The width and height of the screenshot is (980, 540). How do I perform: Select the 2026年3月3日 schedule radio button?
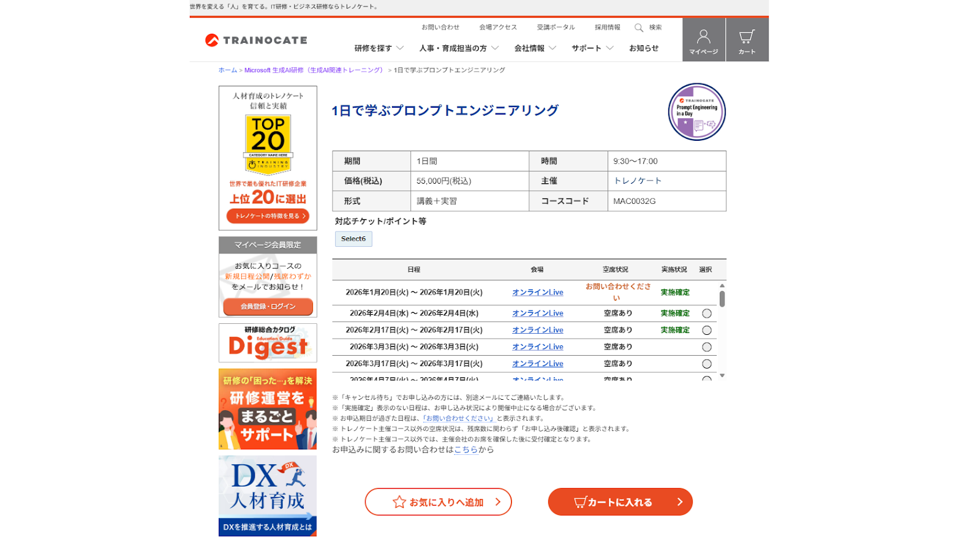pyautogui.click(x=706, y=347)
